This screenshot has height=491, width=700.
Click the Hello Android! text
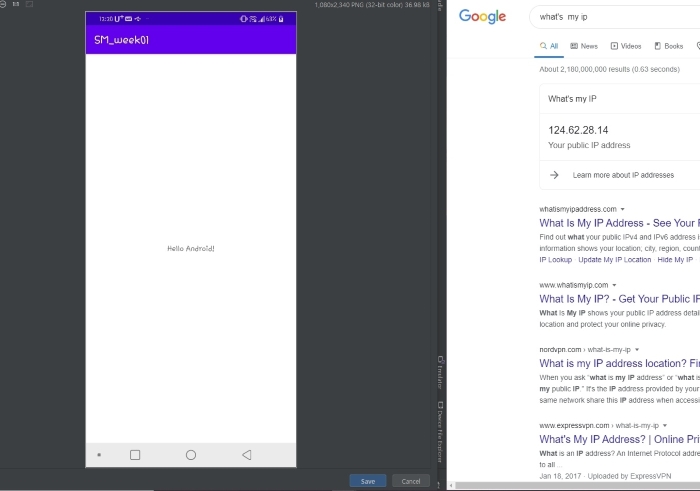pyautogui.click(x=191, y=249)
